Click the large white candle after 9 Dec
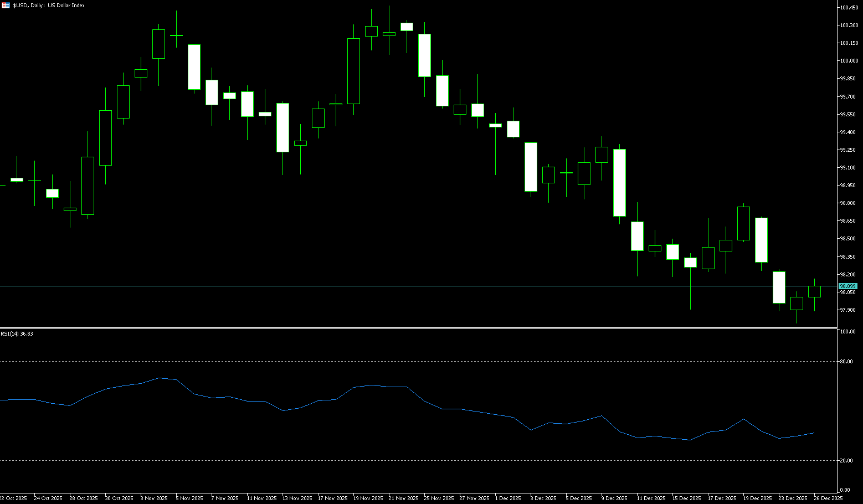The image size is (863, 504). [619, 183]
